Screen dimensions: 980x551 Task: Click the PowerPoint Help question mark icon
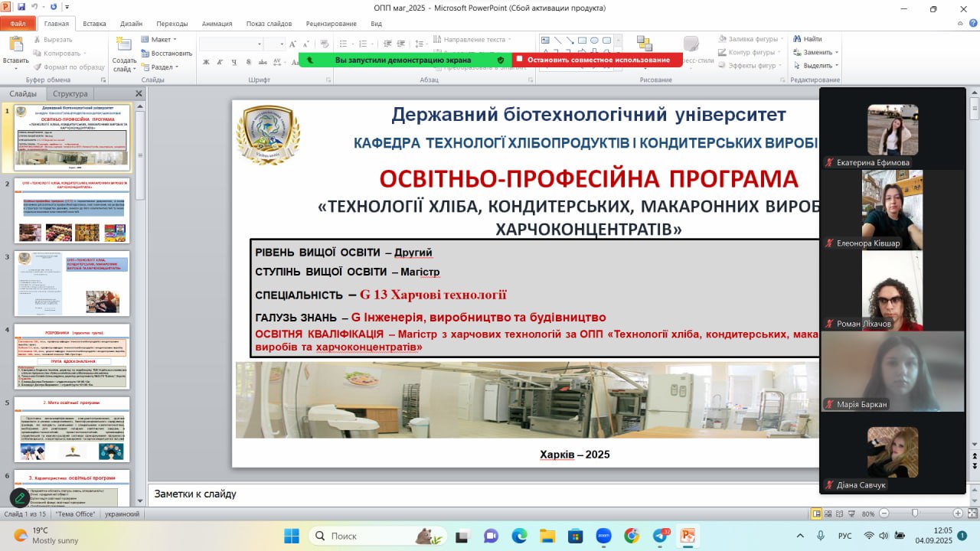pyautogui.click(x=973, y=23)
